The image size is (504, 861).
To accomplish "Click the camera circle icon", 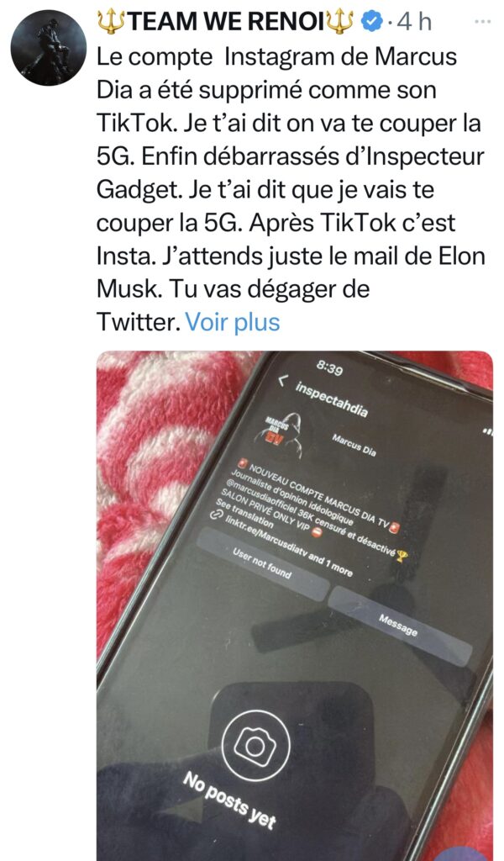I will pos(255,745).
